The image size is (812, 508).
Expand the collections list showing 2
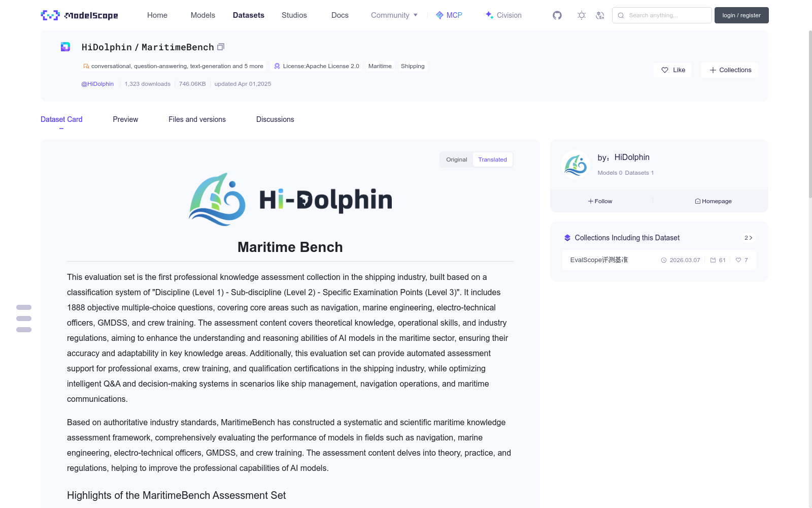coord(749,238)
